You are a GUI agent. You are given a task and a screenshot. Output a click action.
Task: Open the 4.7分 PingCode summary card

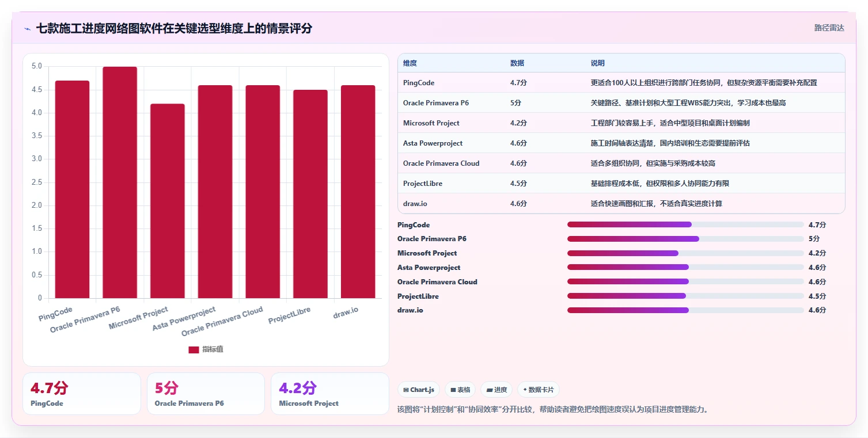82,394
